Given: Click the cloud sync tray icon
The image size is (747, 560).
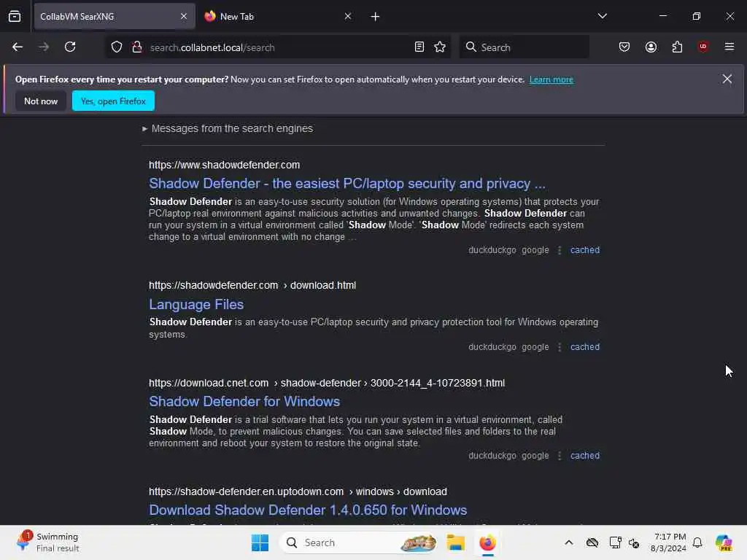Looking at the screenshot, I should point(592,542).
